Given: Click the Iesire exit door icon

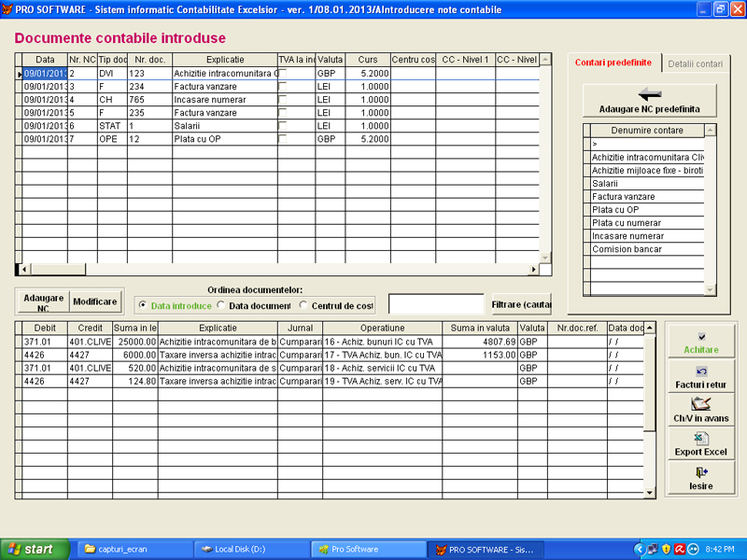Looking at the screenshot, I should coord(701,472).
